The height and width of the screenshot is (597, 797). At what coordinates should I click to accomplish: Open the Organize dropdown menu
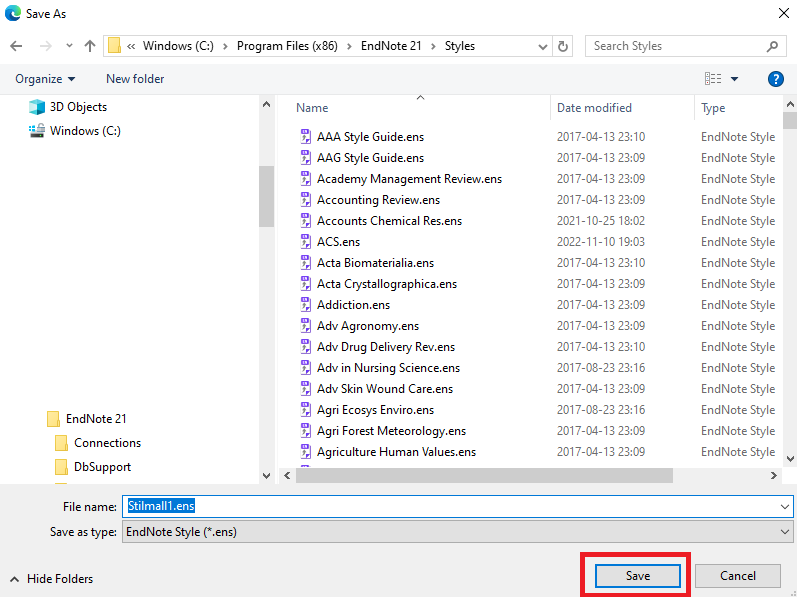(45, 79)
